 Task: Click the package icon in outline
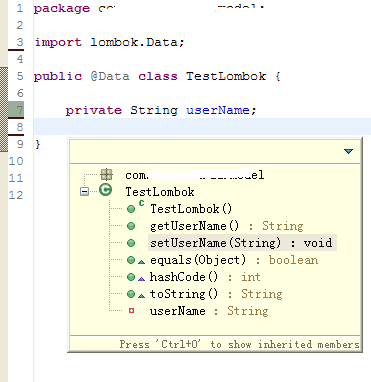(106, 174)
